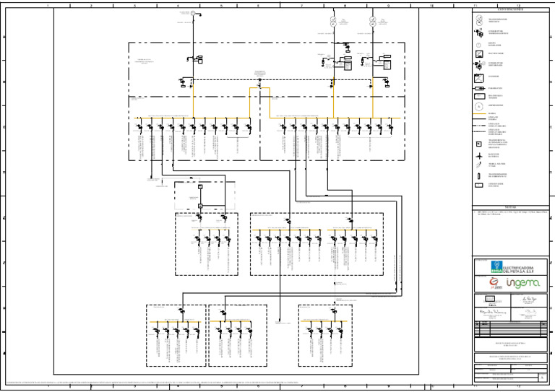
Task: Select the disclaimer text line along bottom border
Action: [152, 383]
